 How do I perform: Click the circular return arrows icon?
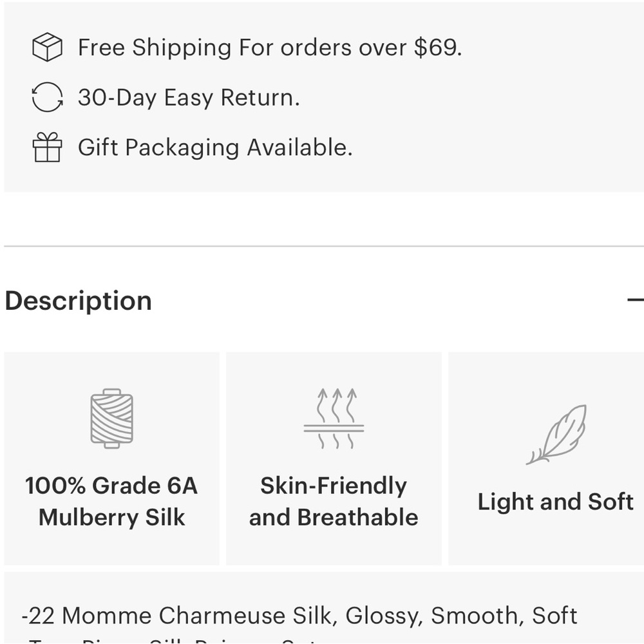tap(47, 98)
